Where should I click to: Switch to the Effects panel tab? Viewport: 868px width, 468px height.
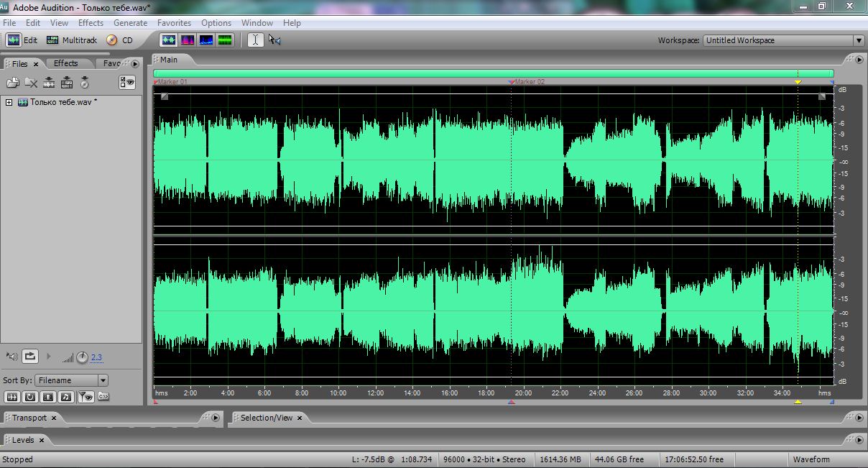pyautogui.click(x=65, y=63)
